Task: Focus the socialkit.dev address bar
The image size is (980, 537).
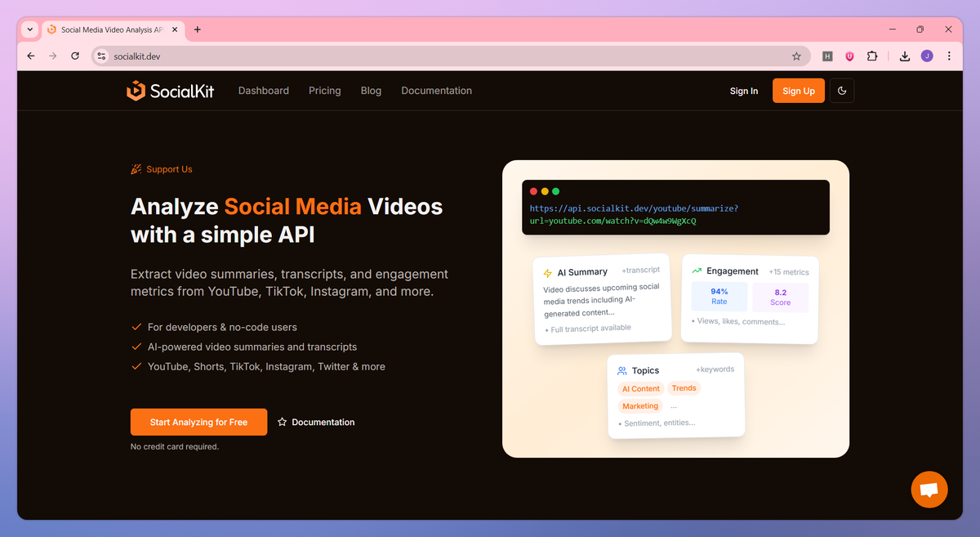Action: point(452,56)
